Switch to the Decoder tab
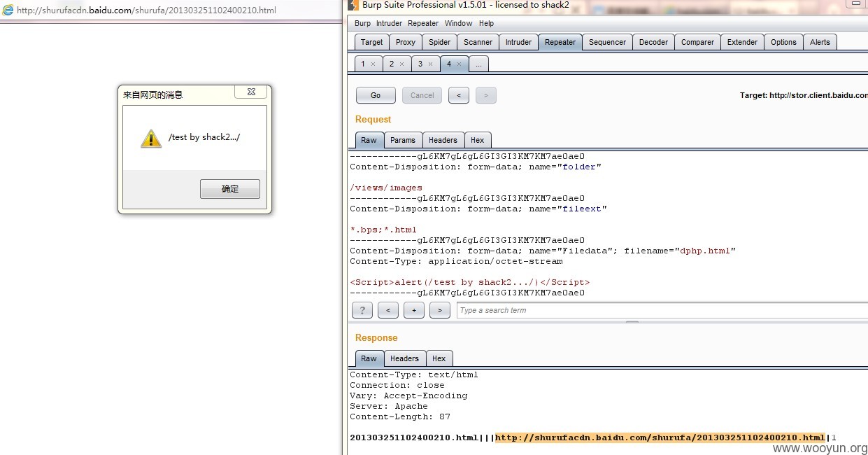Image resolution: width=868 pixels, height=455 pixels. (653, 42)
